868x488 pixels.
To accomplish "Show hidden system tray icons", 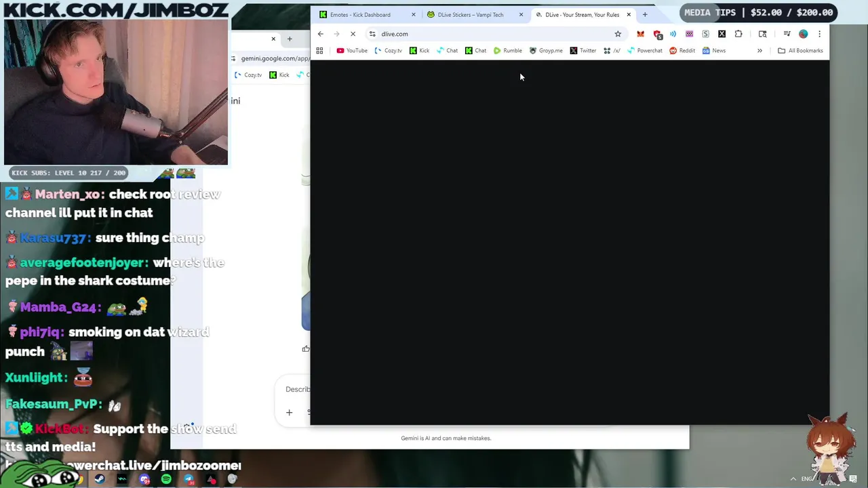I will 793,479.
